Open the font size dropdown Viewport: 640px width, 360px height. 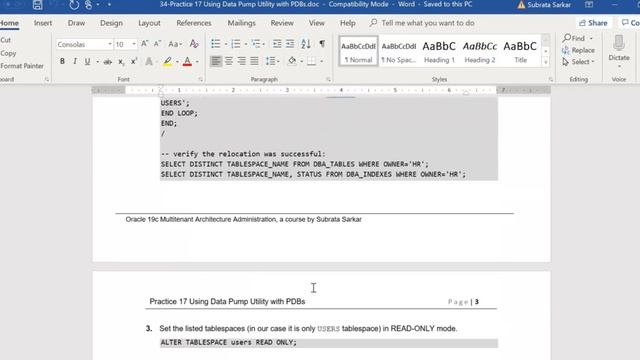(134, 44)
